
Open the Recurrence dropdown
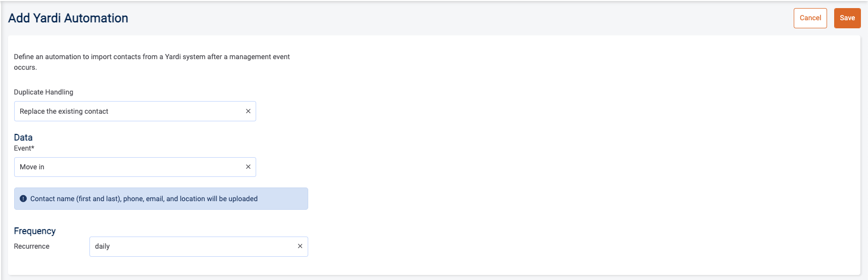click(202, 246)
